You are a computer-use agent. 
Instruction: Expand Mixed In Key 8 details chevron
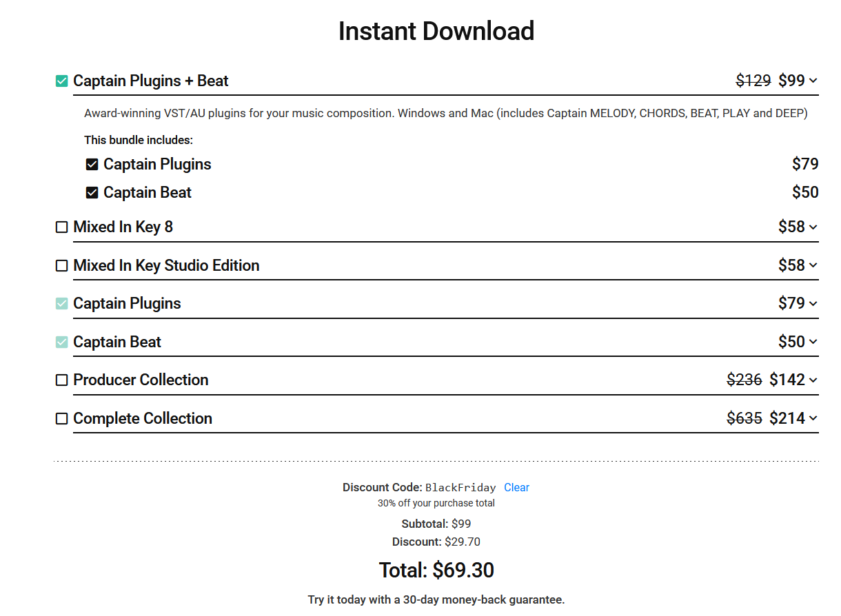click(x=813, y=227)
